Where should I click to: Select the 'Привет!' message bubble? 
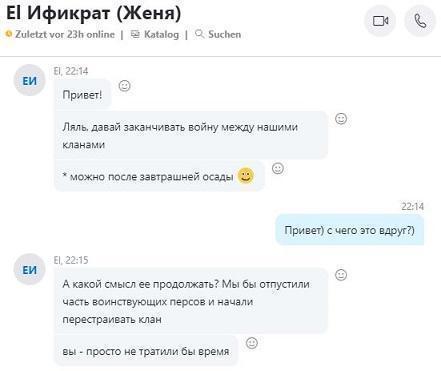coord(82,95)
